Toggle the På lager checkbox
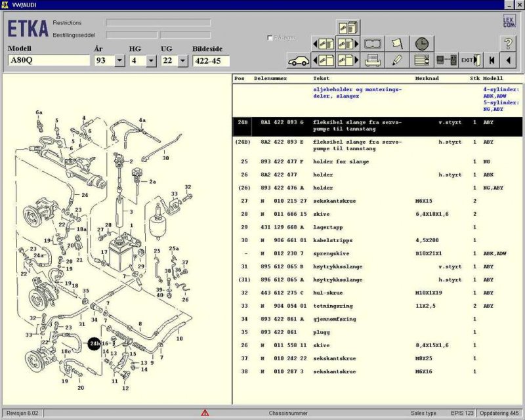The image size is (525, 420). [x=270, y=38]
